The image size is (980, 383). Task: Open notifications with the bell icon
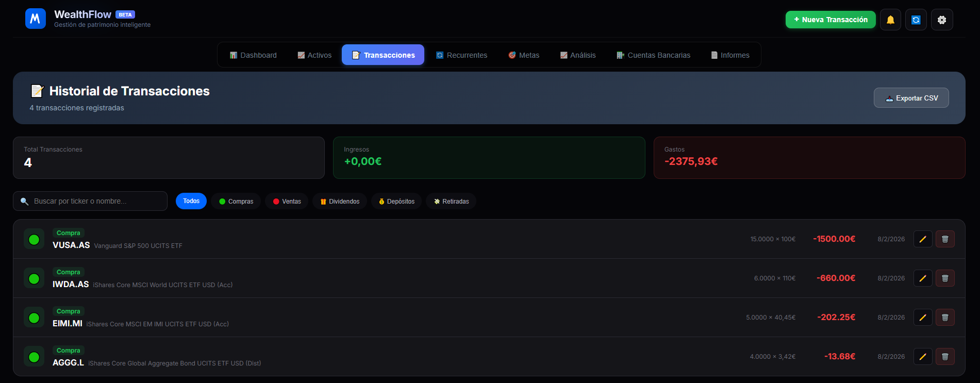[890, 20]
